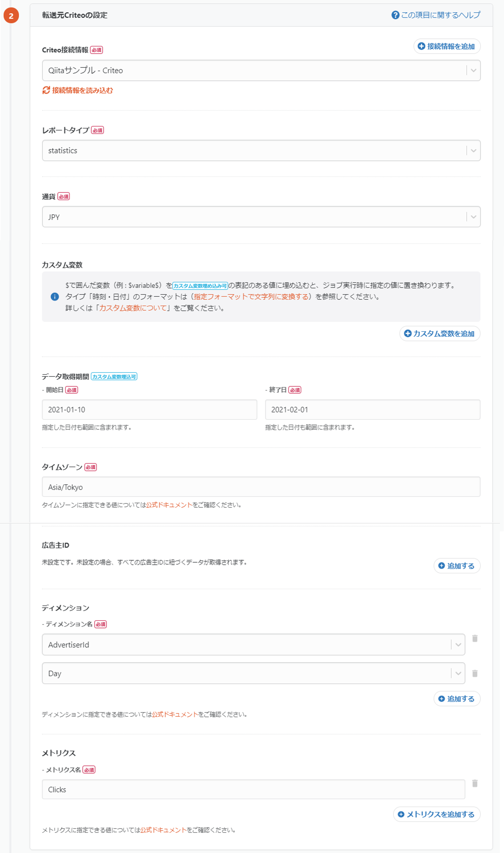Open カスタム変数について link
Screen dimensions: 504x853
[x=133, y=308]
